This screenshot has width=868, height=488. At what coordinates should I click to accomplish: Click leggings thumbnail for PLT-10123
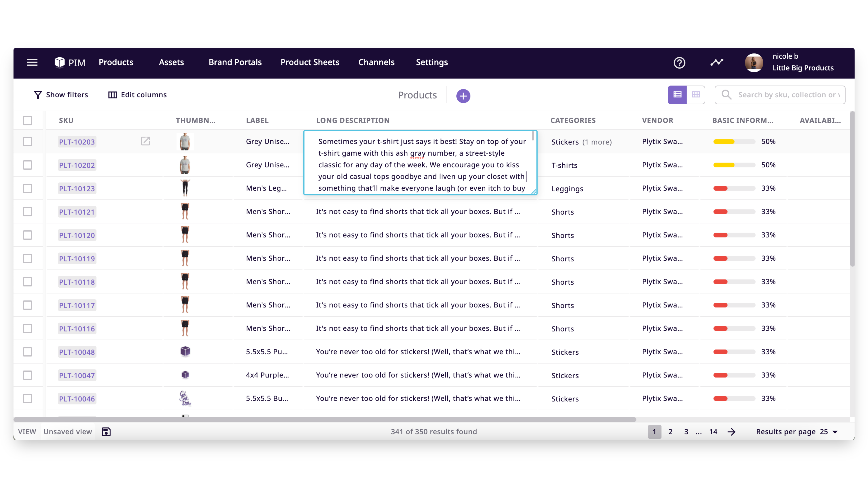click(185, 188)
